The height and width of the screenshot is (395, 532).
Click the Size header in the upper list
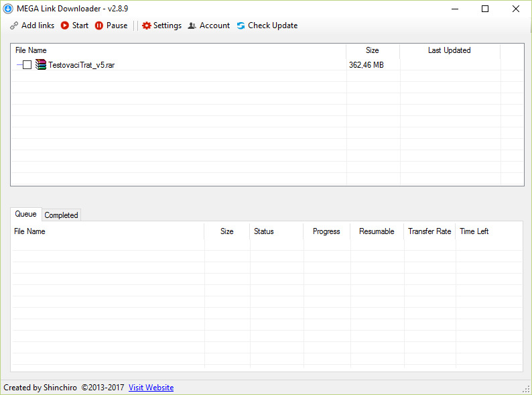(x=372, y=50)
